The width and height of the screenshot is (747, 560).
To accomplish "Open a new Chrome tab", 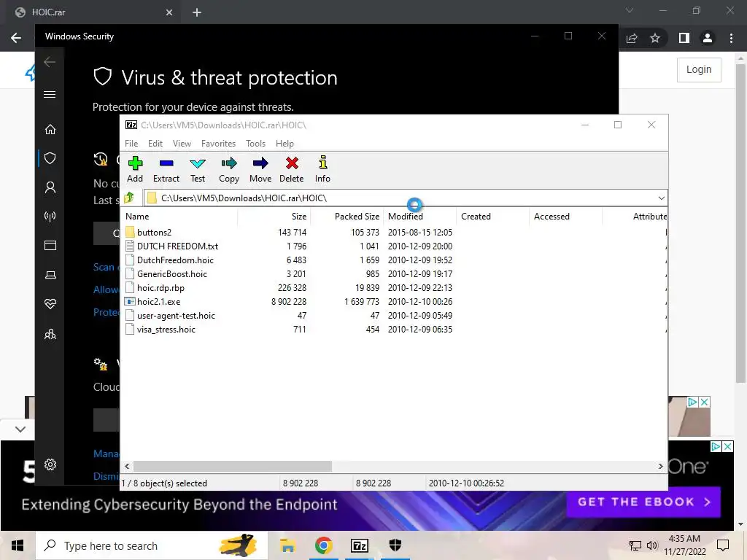I will point(197,12).
